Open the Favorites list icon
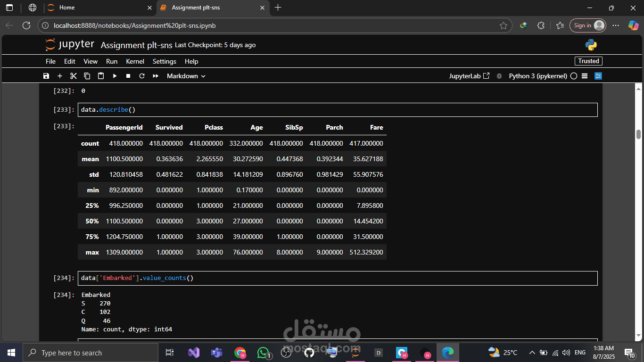This screenshot has width=644, height=362. click(x=560, y=25)
